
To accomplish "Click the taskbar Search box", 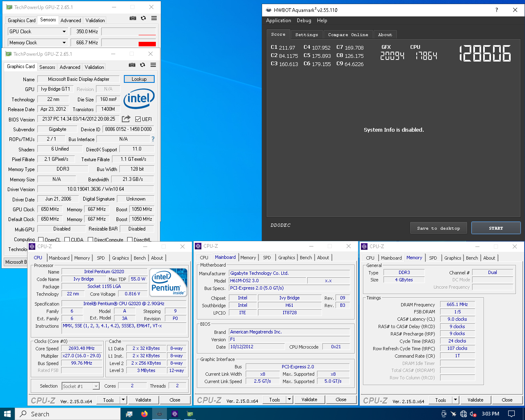I will click(68, 414).
